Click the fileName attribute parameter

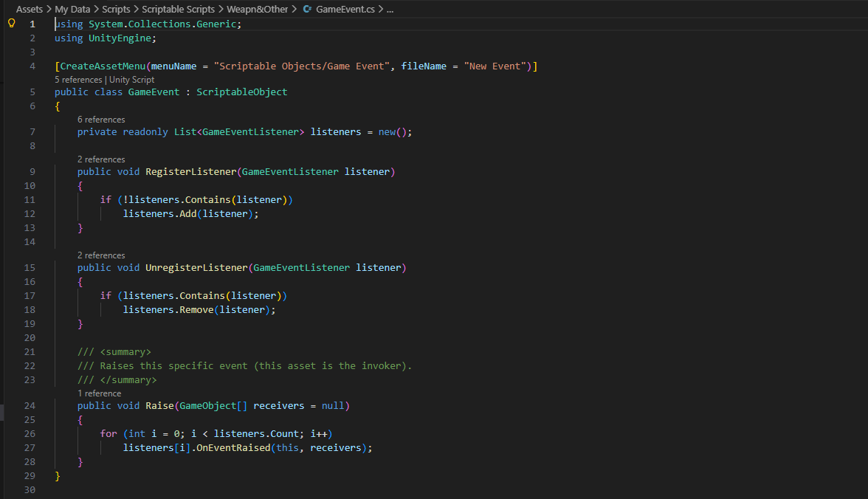click(x=424, y=66)
